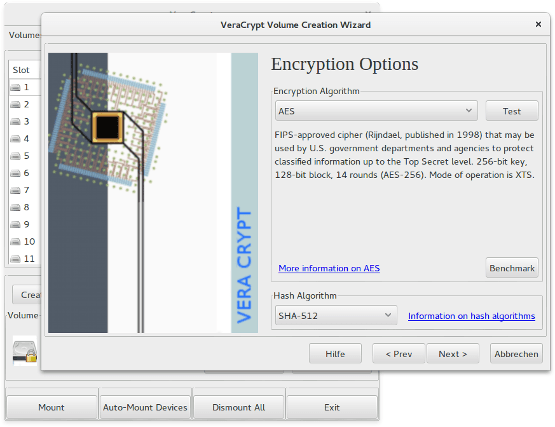Click the Hilfe button
This screenshot has height=427, width=555.
(x=335, y=354)
